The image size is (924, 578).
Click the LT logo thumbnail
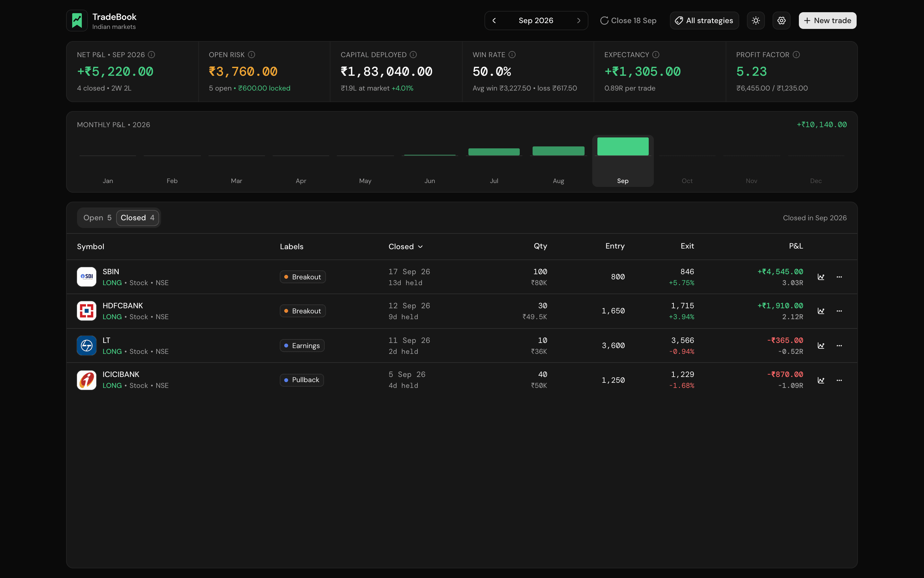click(x=87, y=346)
